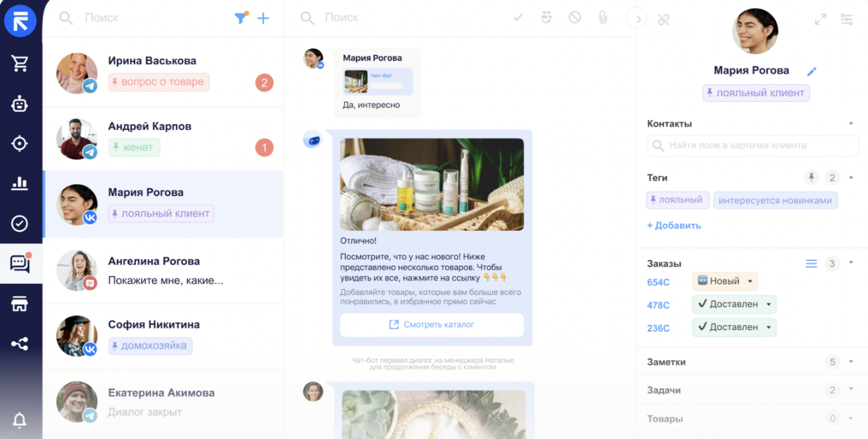Mark dialog done with checkmark icon
The height and width of the screenshot is (439, 868).
tap(518, 18)
